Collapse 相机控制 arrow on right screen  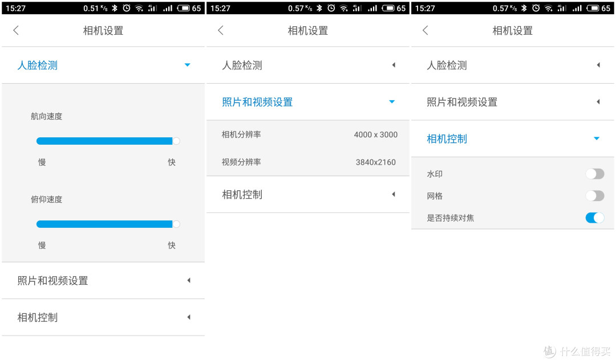coord(597,138)
